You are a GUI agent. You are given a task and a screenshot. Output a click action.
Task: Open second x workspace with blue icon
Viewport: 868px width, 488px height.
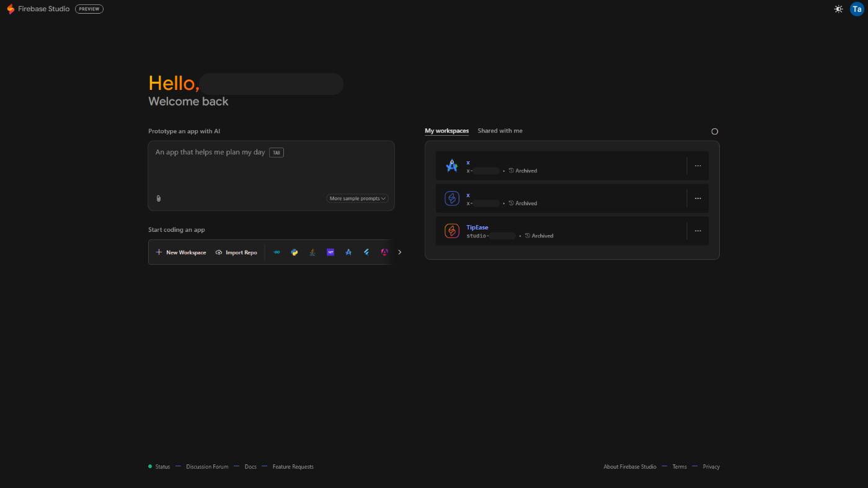[x=572, y=198]
